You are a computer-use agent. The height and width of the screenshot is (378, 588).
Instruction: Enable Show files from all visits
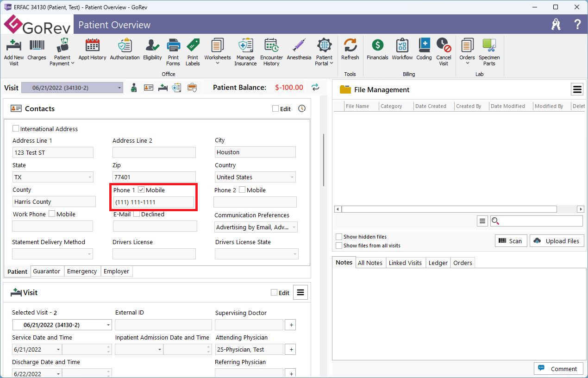[339, 246]
